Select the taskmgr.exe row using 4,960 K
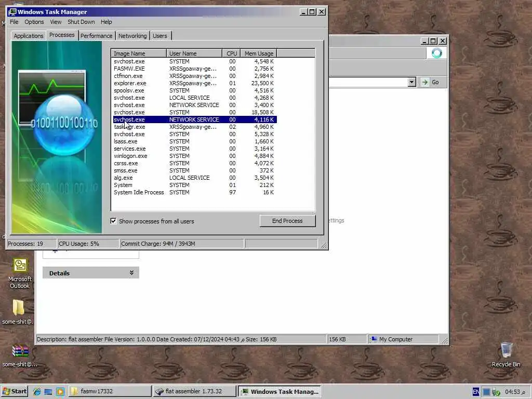Screen dimensions: 532x399 [194, 127]
